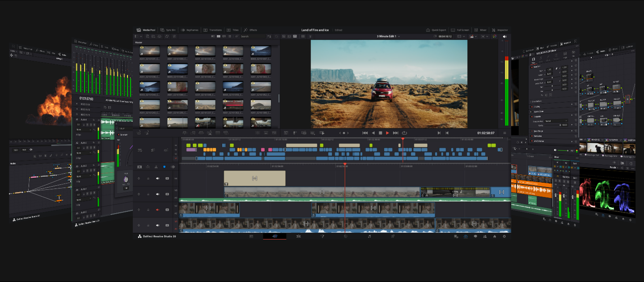Image resolution: width=644 pixels, height=282 pixels.
Task: Open the Edit page at the bottom
Action: [x=298, y=236]
